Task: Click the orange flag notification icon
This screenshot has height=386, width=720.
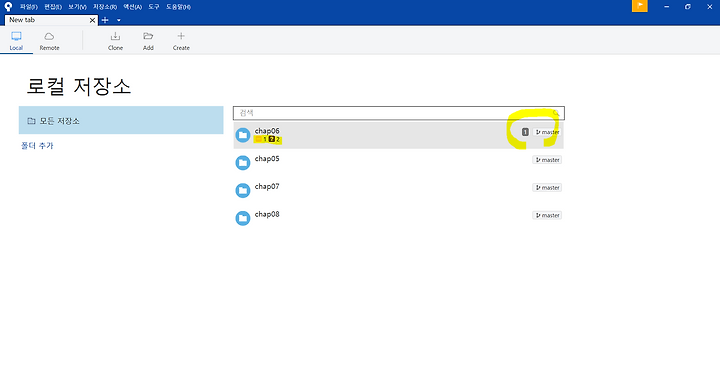Action: (640, 6)
